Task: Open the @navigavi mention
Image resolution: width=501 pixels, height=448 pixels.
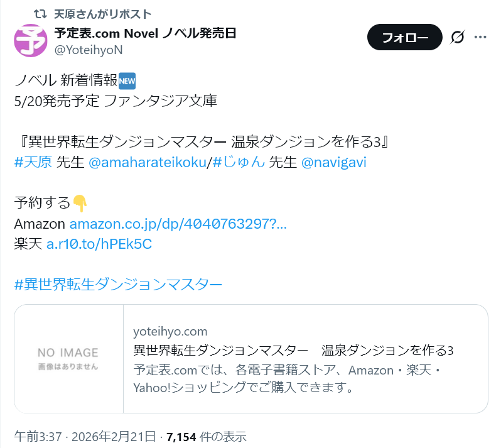Action: [x=334, y=162]
